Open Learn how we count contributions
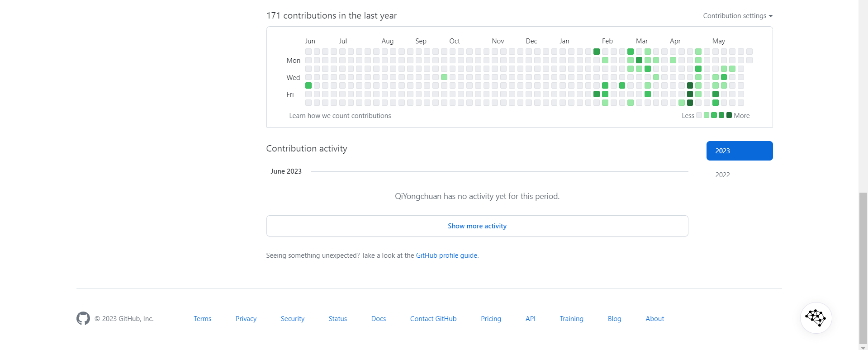Screen dimensions: 868x350 [x=340, y=116]
